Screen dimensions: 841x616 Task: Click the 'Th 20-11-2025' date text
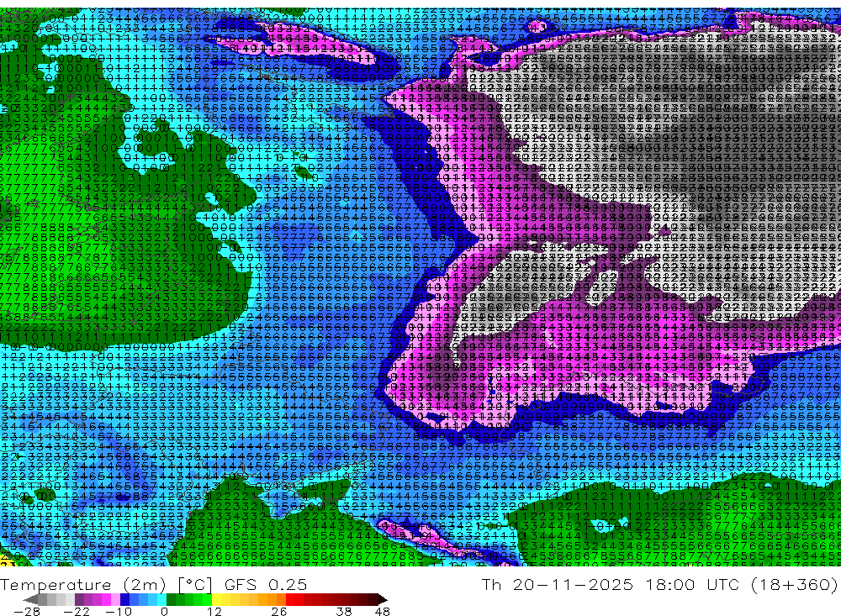tap(558, 584)
